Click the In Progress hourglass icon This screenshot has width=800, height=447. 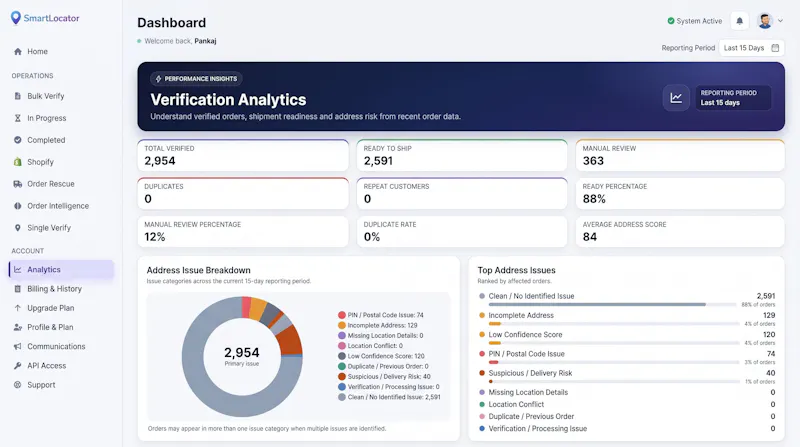18,118
